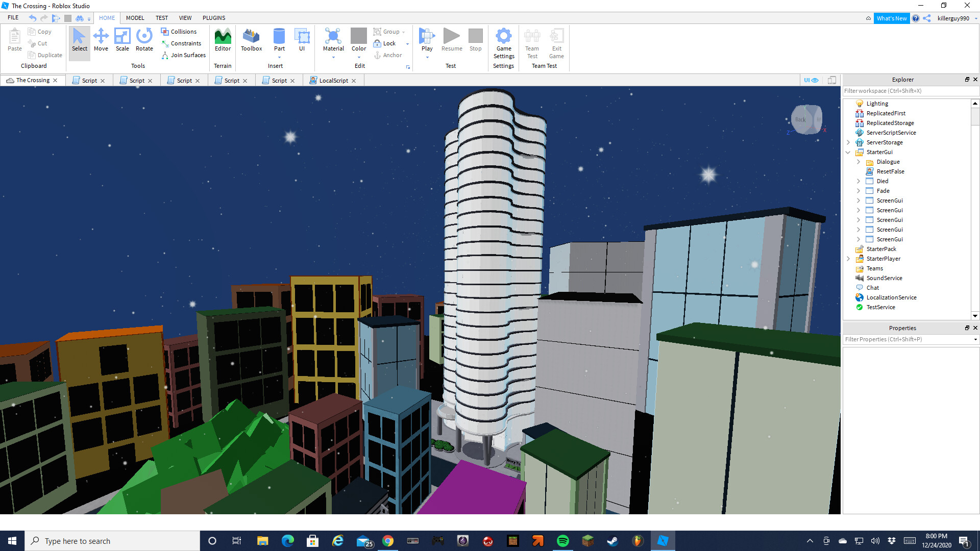This screenshot has height=551, width=980.
Task: Toggle Join Surfaces option
Action: click(x=183, y=55)
